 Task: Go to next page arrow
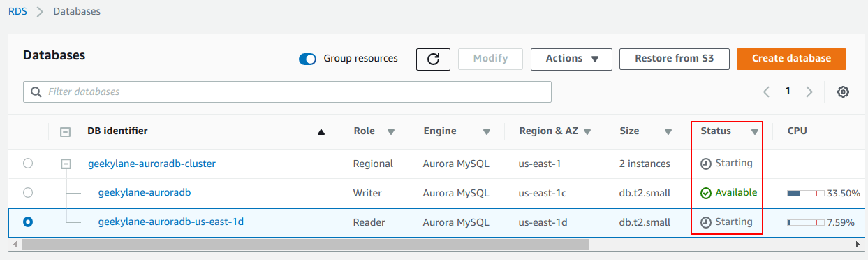coord(809,92)
